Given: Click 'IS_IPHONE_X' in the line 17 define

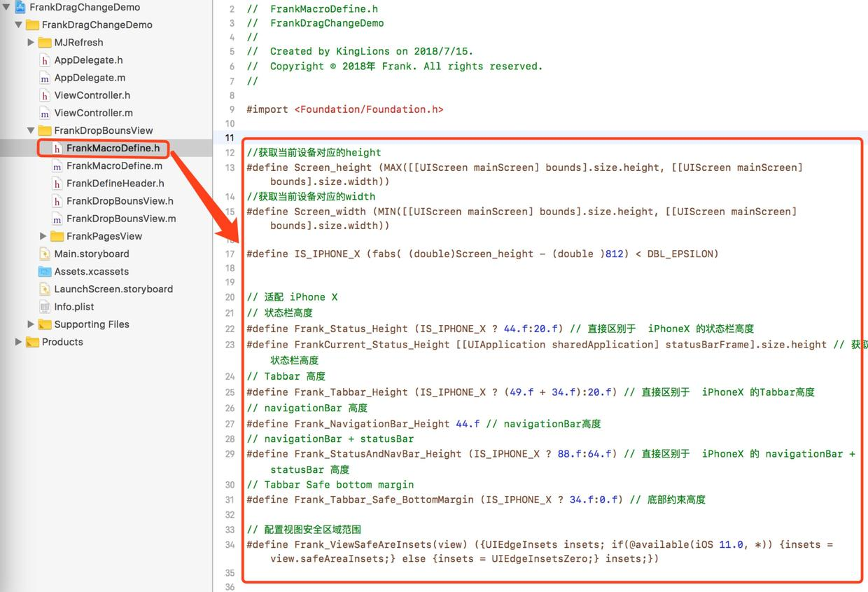Looking at the screenshot, I should 326,254.
